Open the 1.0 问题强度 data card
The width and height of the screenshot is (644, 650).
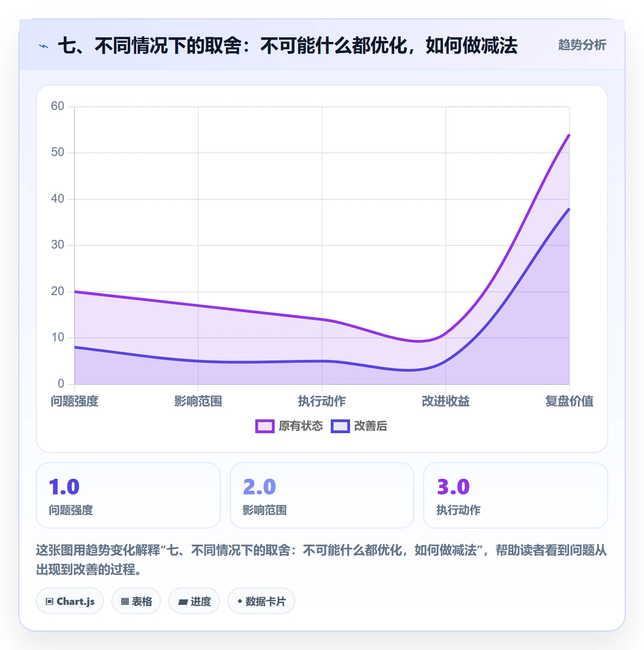128,495
